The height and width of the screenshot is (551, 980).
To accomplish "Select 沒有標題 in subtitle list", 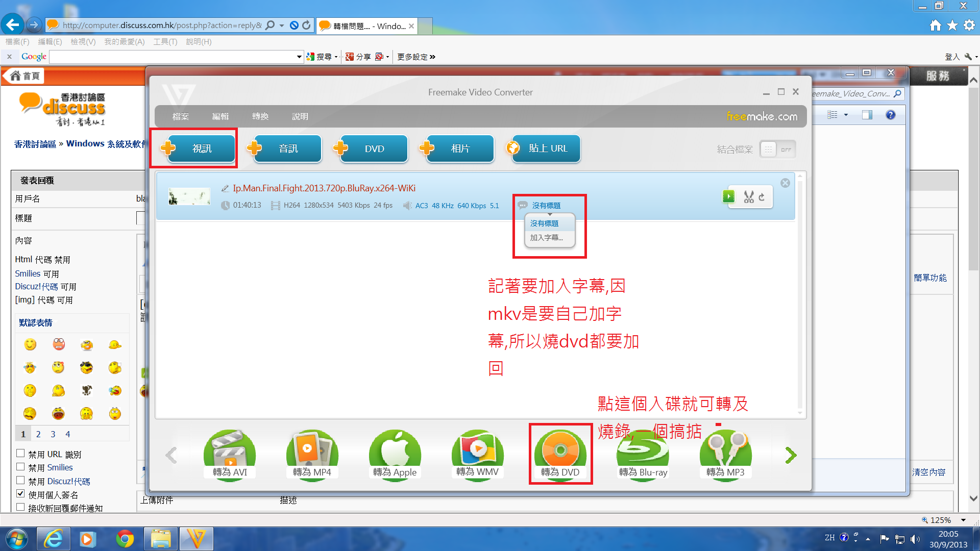I will (545, 223).
